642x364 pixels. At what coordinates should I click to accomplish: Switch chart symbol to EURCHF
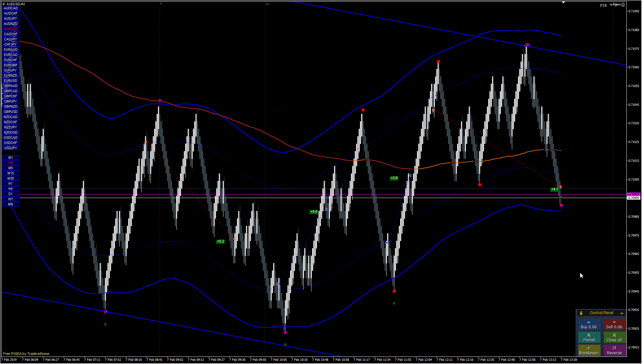coord(11,60)
